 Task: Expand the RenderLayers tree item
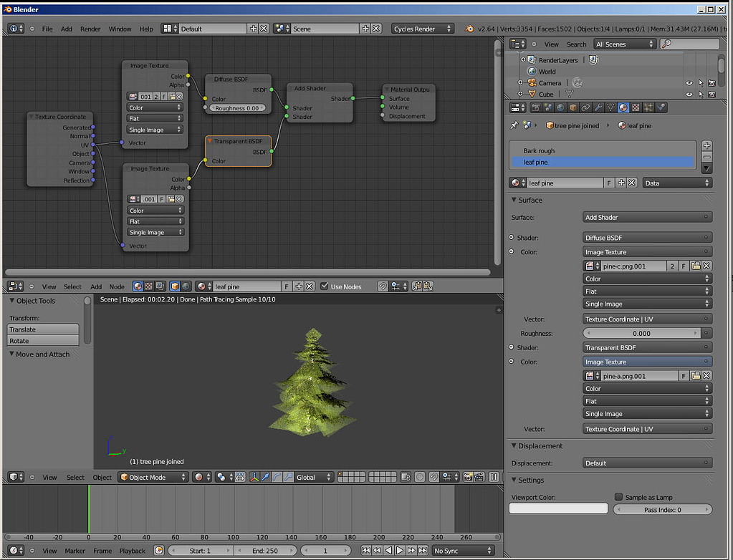click(x=523, y=59)
